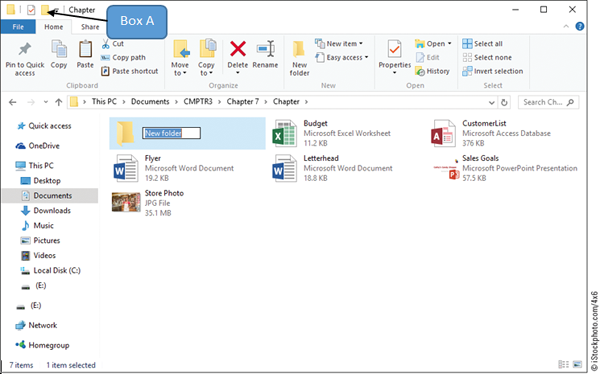Open the New item dropdown

[339, 44]
